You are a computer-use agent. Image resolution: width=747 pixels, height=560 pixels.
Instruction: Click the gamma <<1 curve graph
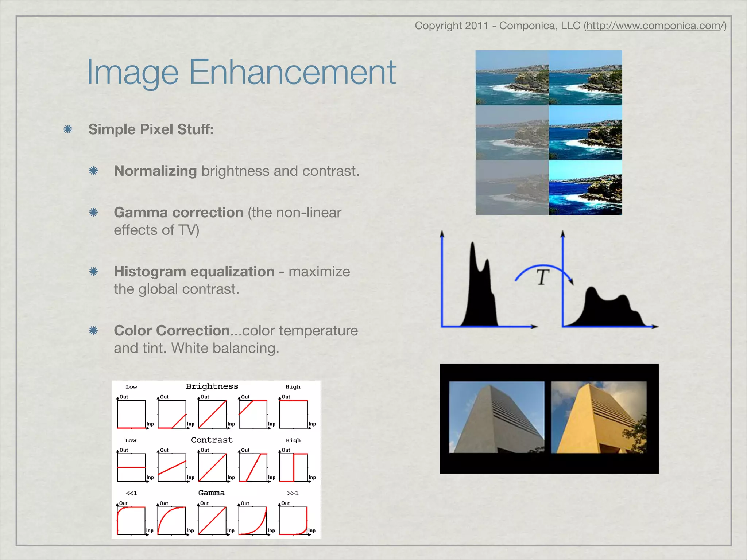point(131,521)
